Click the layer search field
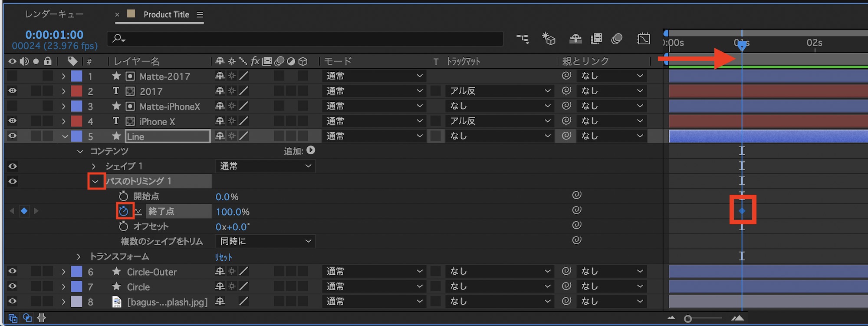Viewport: 868px width, 326px height. point(305,39)
